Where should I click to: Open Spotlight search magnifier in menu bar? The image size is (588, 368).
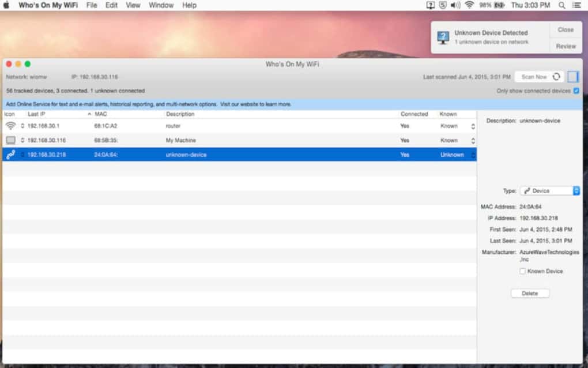561,5
